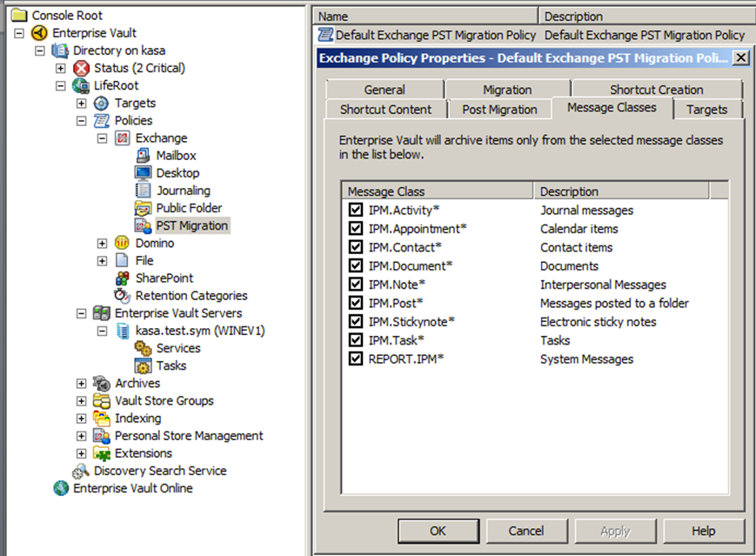Click the Enterprise Vault yellow icon
Image resolution: width=756 pixels, height=556 pixels.
(39, 33)
